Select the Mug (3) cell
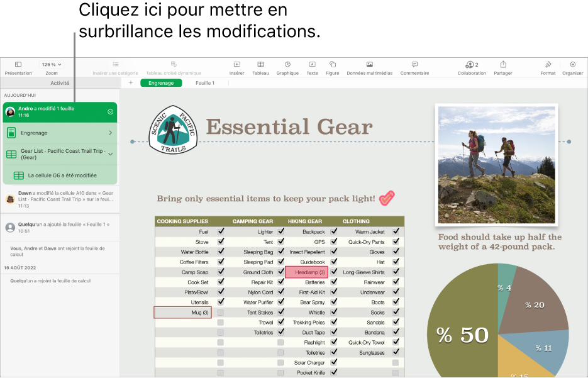The width and height of the screenshot is (588, 378). coord(182,313)
